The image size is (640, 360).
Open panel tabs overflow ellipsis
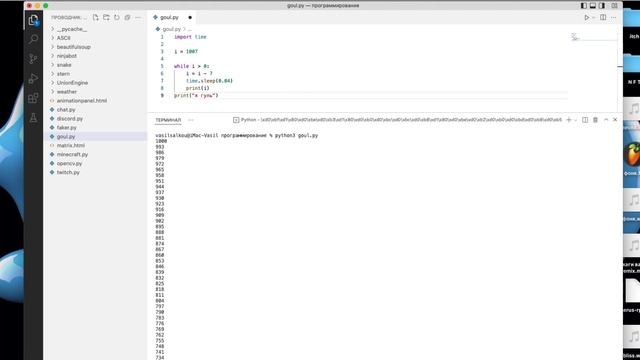point(191,120)
